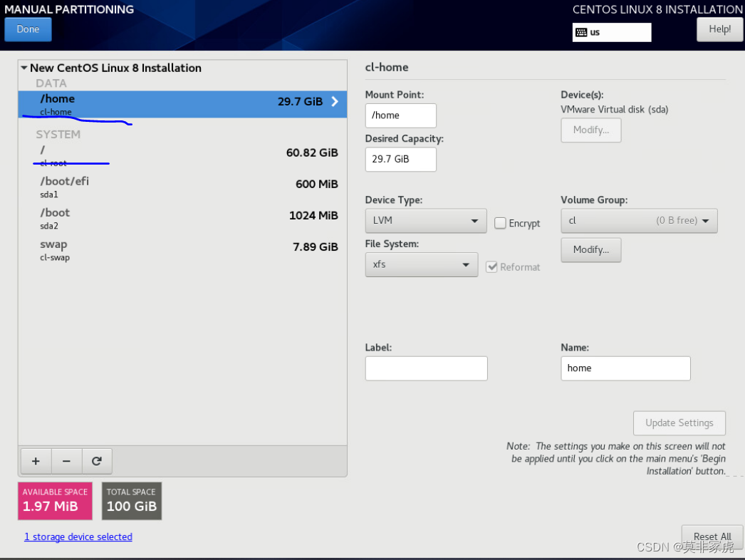Click the arrow chevron on the /home row
This screenshot has height=560, width=745.
tap(335, 101)
